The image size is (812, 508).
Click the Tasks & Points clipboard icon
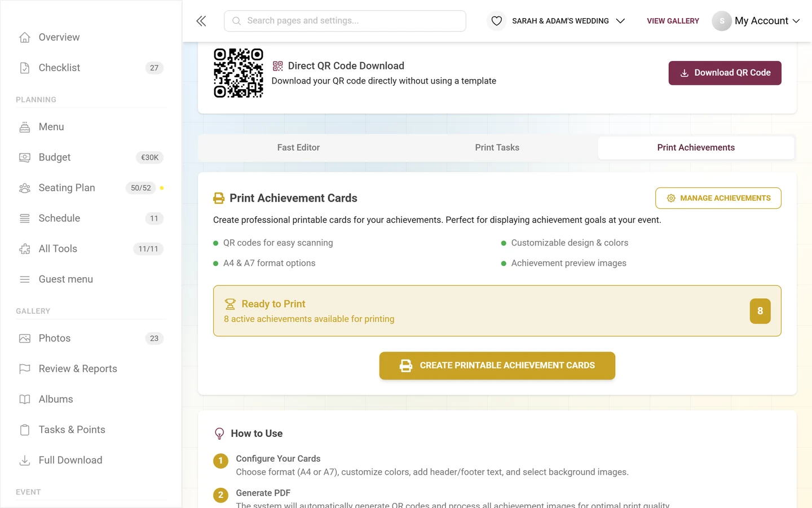point(25,430)
